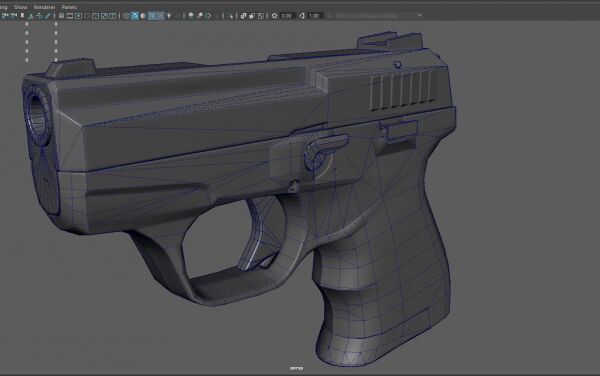Open Camera Attributes from the panel toolbar
The height and width of the screenshot is (376, 600).
[14, 16]
